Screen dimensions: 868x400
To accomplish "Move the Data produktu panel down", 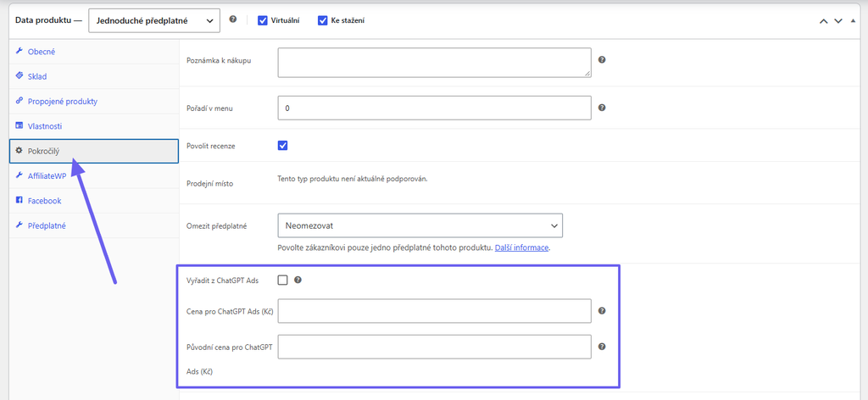I will point(838,21).
